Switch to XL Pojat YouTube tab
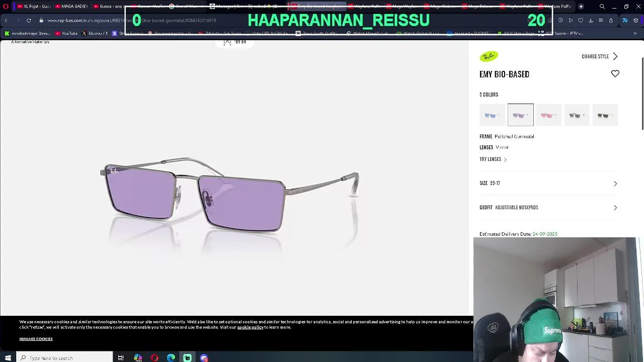 pos(33,7)
